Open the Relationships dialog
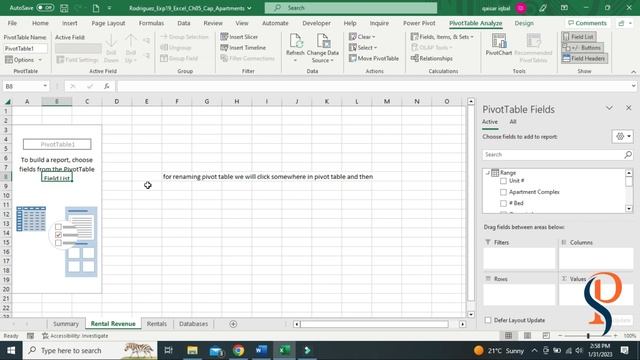 coord(432,58)
